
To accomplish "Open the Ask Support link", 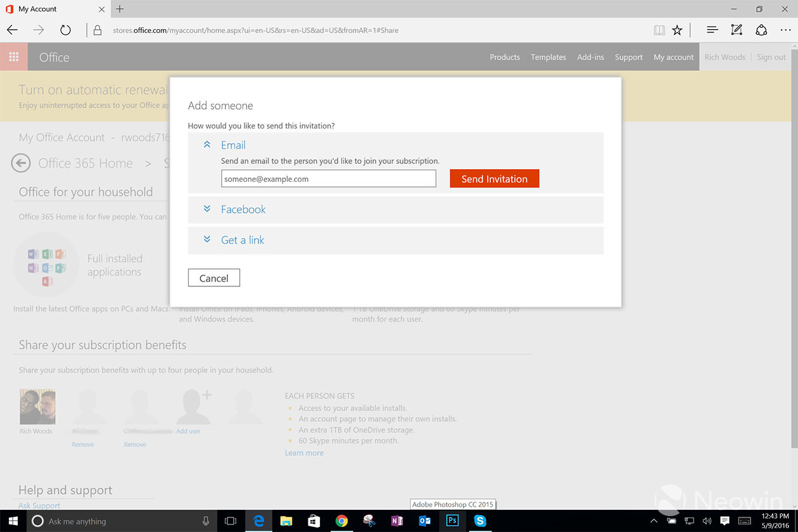I will pos(39,505).
